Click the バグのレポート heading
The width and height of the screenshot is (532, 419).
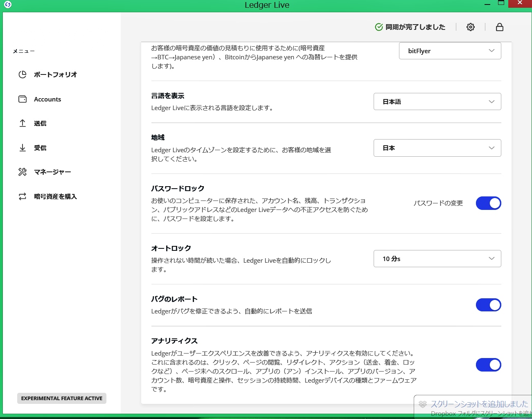(174, 299)
